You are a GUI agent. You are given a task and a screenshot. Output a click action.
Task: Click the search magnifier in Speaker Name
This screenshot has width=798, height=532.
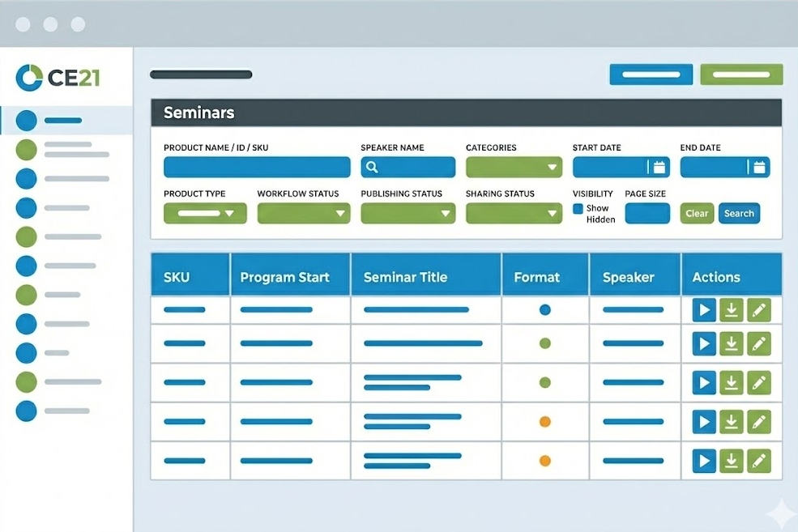coord(372,168)
